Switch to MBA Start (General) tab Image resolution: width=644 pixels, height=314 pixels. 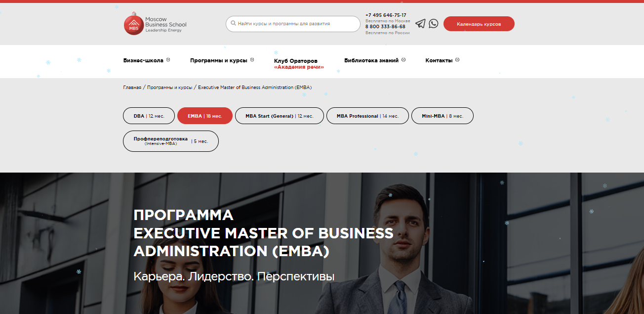(280, 116)
